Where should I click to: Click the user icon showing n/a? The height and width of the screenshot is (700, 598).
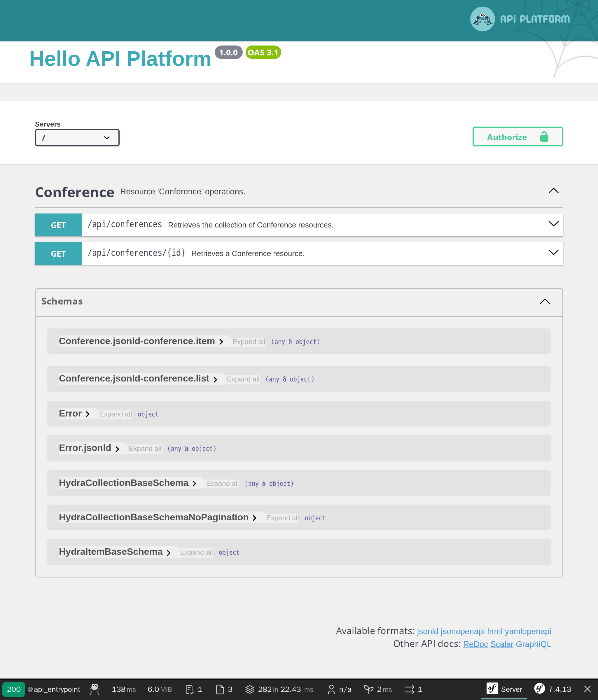coord(339,689)
